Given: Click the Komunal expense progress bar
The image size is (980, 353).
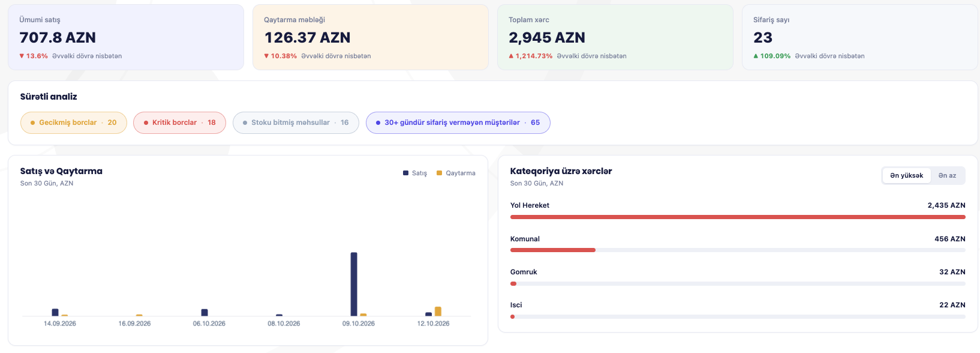Looking at the screenshot, I should pyautogui.click(x=738, y=250).
